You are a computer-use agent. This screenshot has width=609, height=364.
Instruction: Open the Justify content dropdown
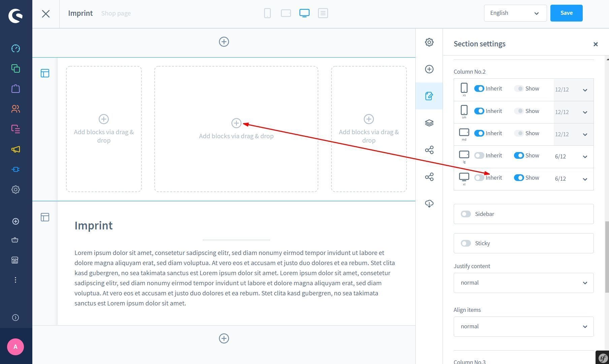(x=523, y=283)
